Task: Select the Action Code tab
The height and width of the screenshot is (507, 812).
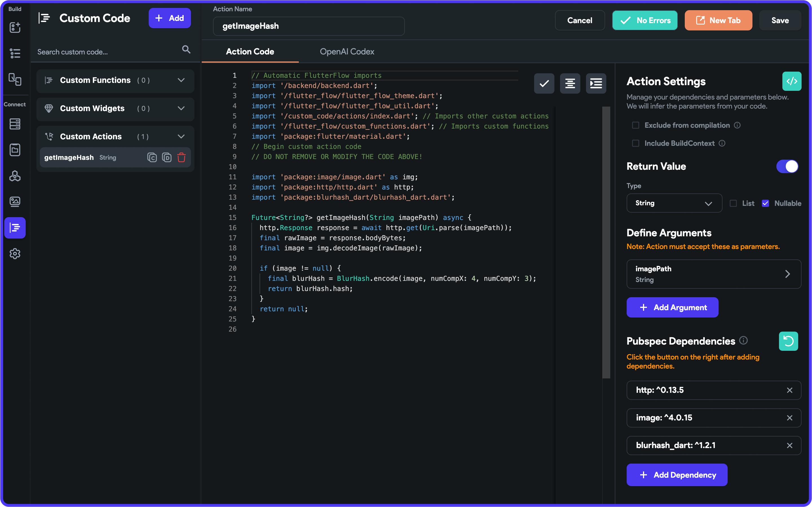Action: pyautogui.click(x=250, y=51)
